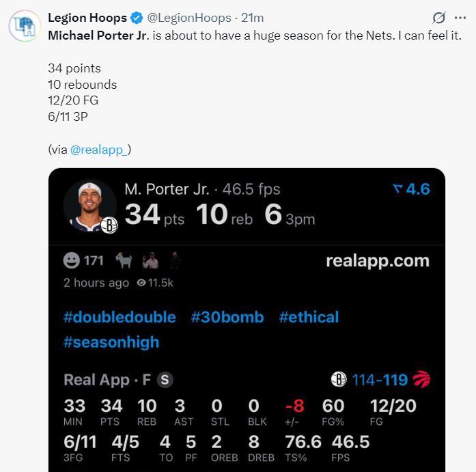Image resolution: width=476 pixels, height=472 pixels.
Task: Open the Grok explain-post icon
Action: point(439,18)
